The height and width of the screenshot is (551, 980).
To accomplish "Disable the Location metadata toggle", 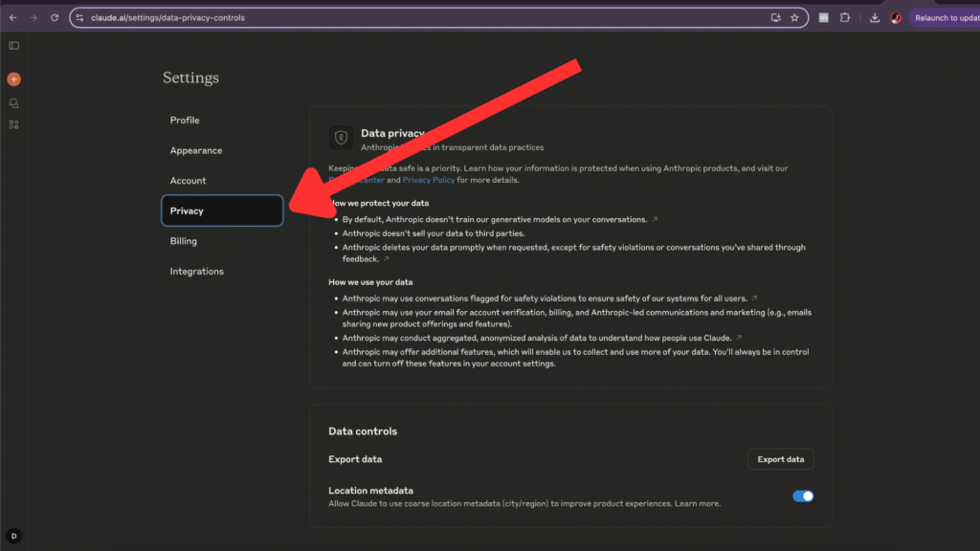I will (803, 496).
